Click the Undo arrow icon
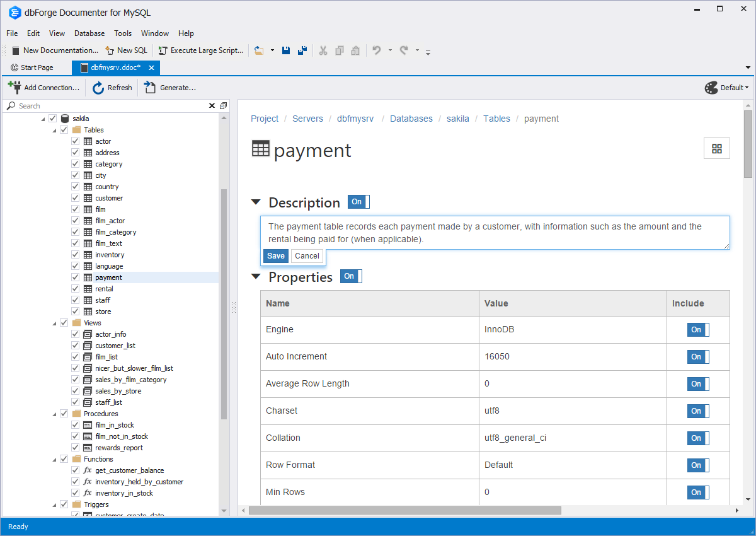This screenshot has height=536, width=756. point(377,50)
